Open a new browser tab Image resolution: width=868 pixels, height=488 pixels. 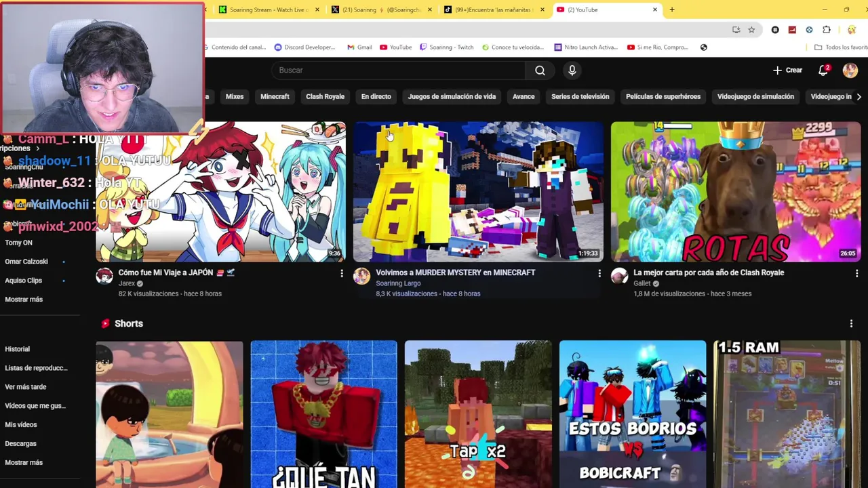click(x=672, y=9)
